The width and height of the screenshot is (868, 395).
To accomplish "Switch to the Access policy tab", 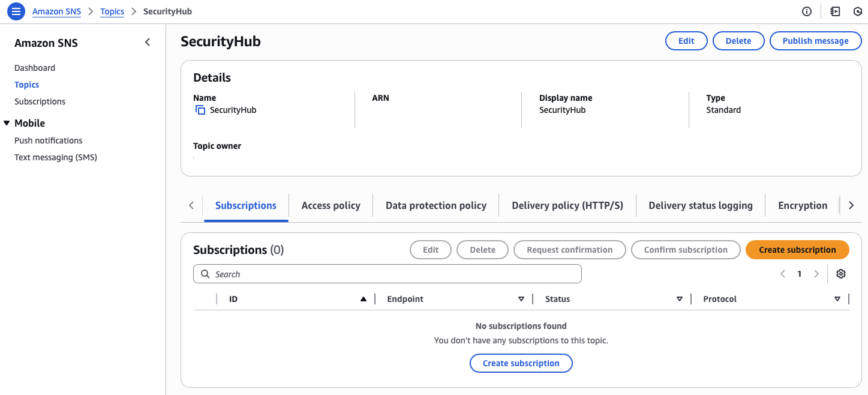I will 331,205.
